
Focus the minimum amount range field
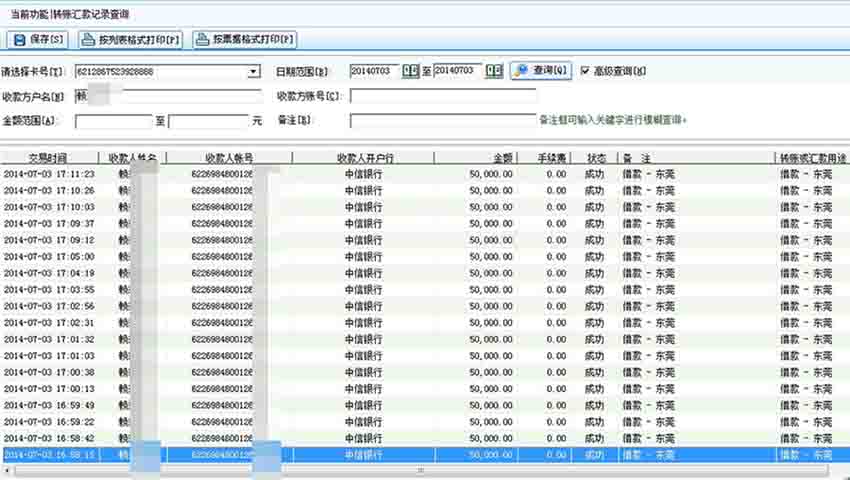(x=112, y=121)
